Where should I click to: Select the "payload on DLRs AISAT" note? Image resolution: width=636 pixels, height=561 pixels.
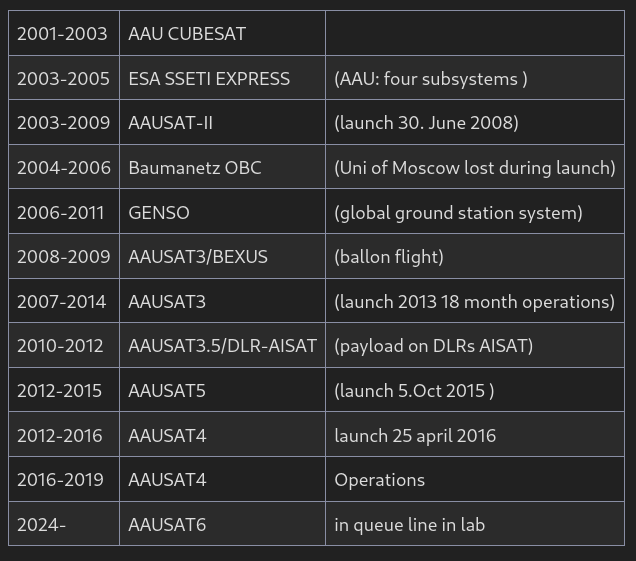coord(433,346)
